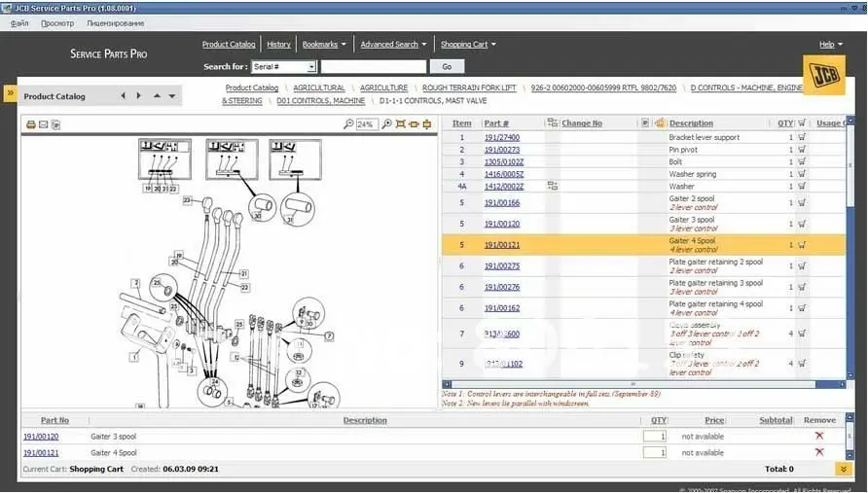Viewport: 868px width, 493px height.
Task: Add Bracket lever support to cart
Action: [x=802, y=137]
